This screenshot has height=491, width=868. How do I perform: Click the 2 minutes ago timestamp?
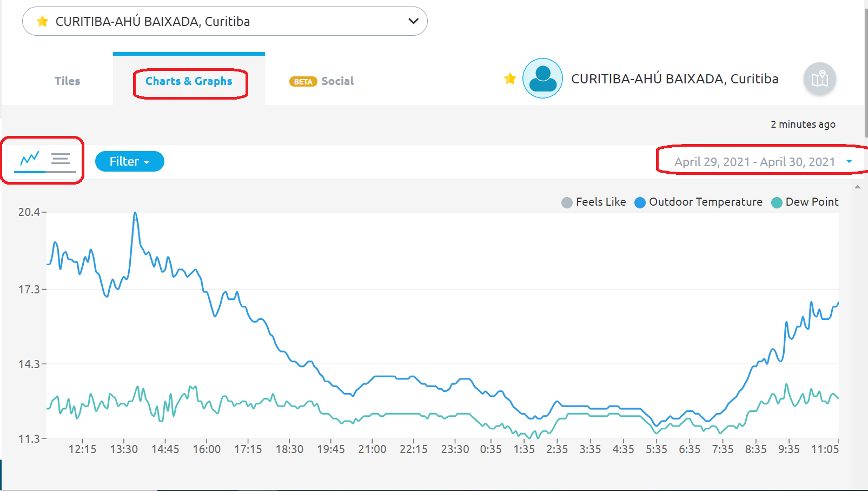(803, 125)
